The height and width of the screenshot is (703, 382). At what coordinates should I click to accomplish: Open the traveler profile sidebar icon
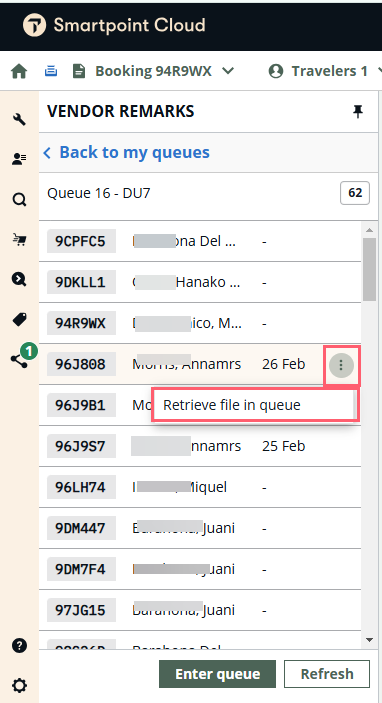(x=19, y=159)
